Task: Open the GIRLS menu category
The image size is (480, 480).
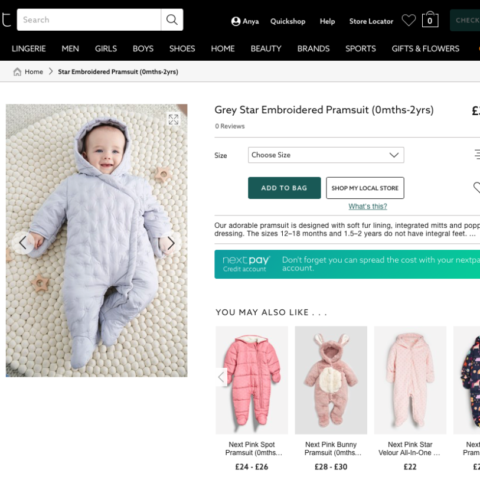Action: point(106,49)
